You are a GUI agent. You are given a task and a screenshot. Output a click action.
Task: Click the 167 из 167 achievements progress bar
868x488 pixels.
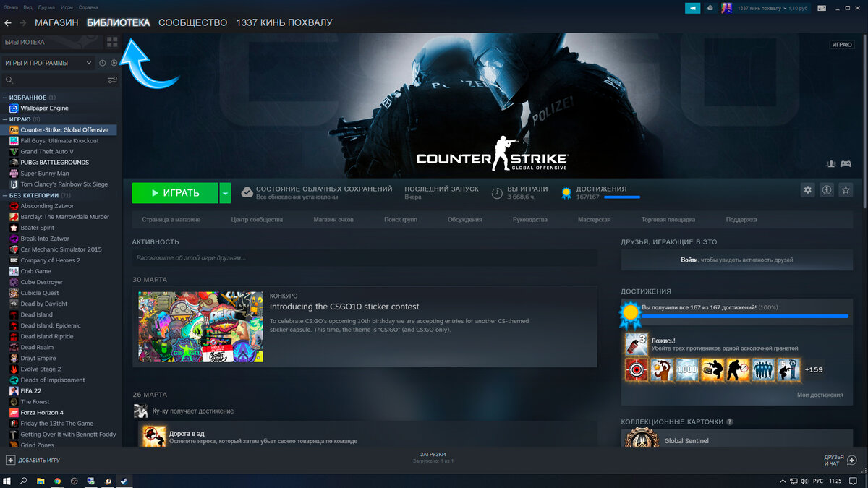point(744,316)
